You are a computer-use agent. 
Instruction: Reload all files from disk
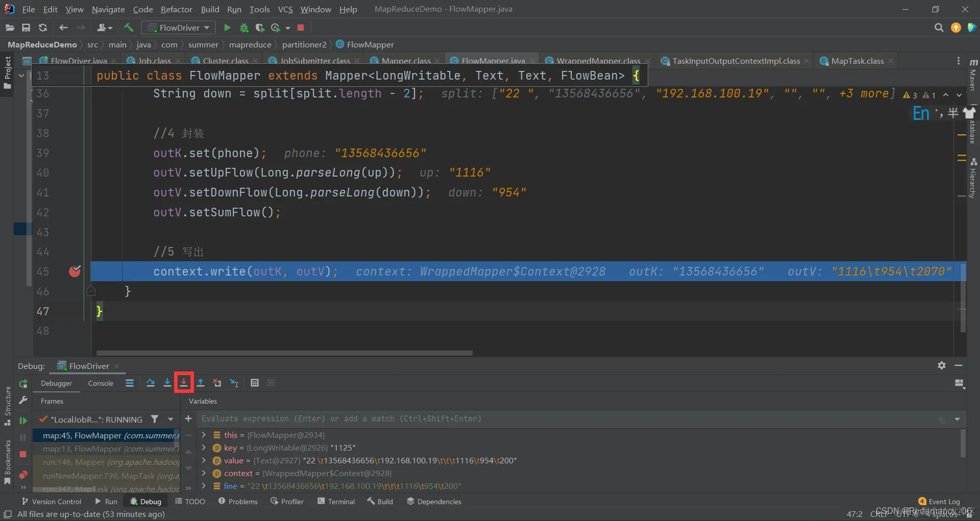43,28
